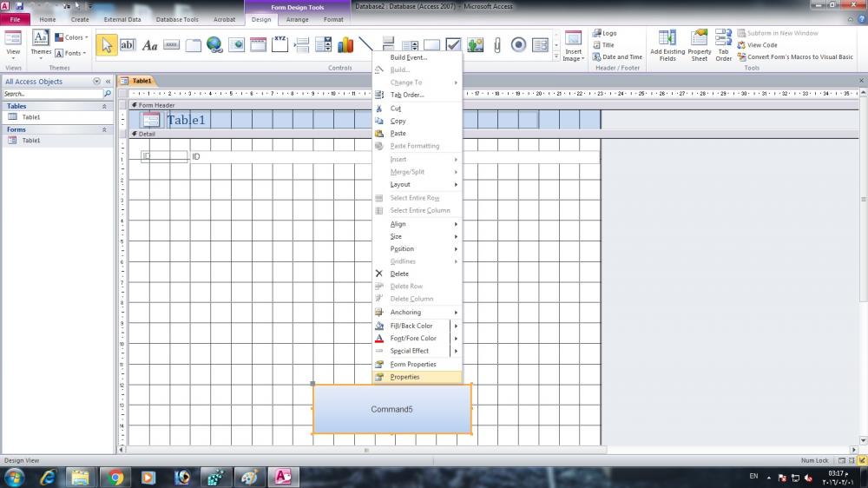Click the navigation pane Search box
Screen dimensions: 868x488
point(53,94)
